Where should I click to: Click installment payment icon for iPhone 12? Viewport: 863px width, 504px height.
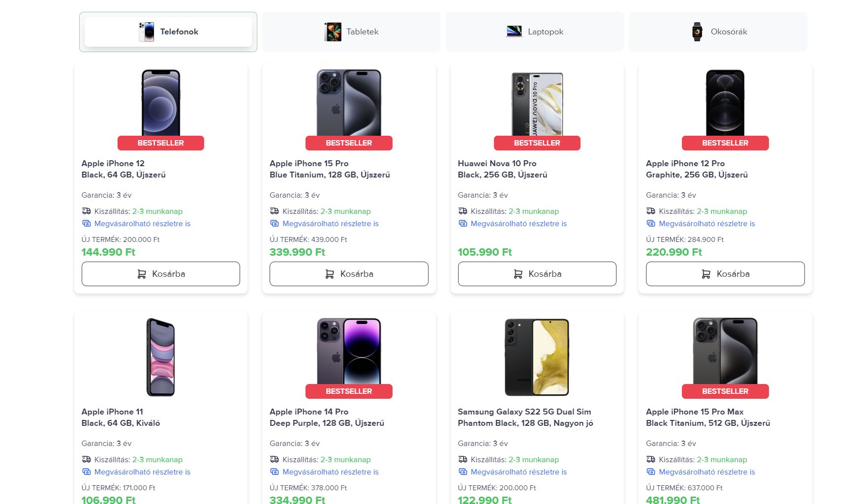click(x=87, y=224)
